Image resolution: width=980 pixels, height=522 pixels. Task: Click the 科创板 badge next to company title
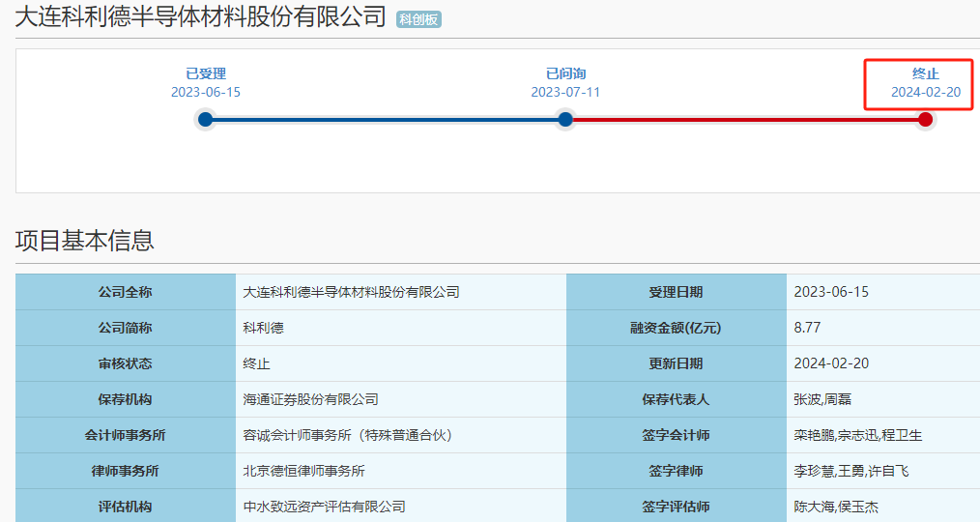(x=418, y=19)
